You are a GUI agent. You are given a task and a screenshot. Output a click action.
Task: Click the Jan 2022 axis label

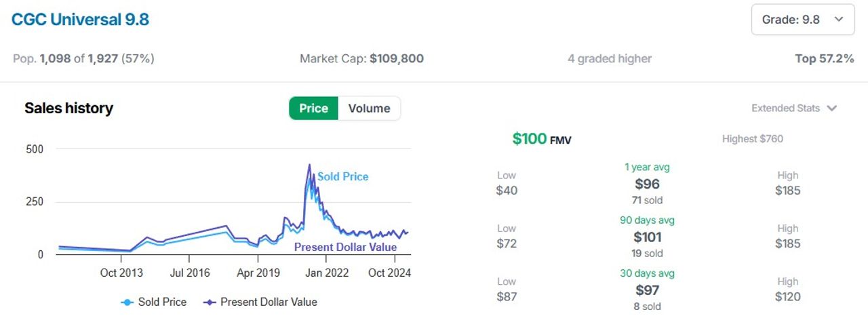click(327, 273)
